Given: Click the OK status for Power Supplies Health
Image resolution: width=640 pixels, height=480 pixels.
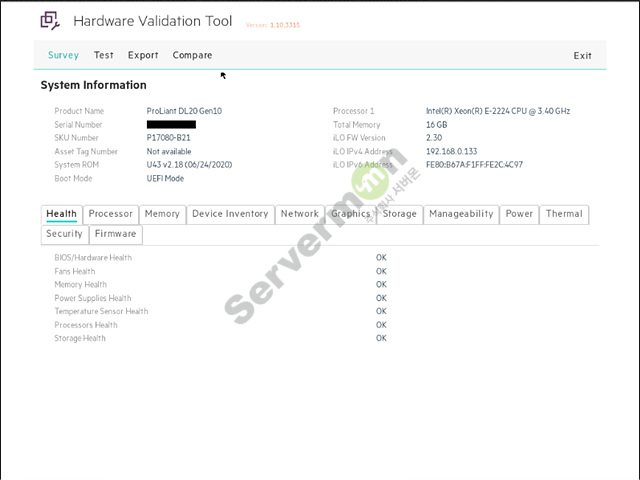Looking at the screenshot, I should tap(381, 298).
